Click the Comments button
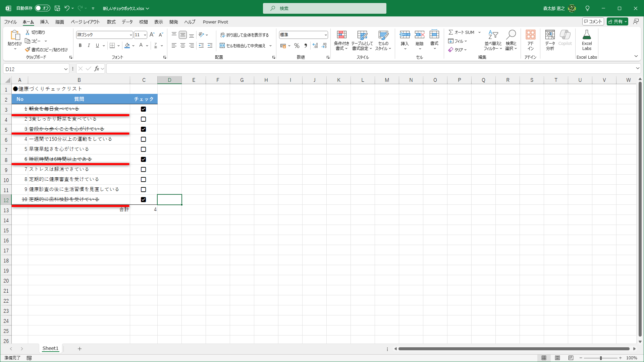Screen dimensions: 644x362 593,21
